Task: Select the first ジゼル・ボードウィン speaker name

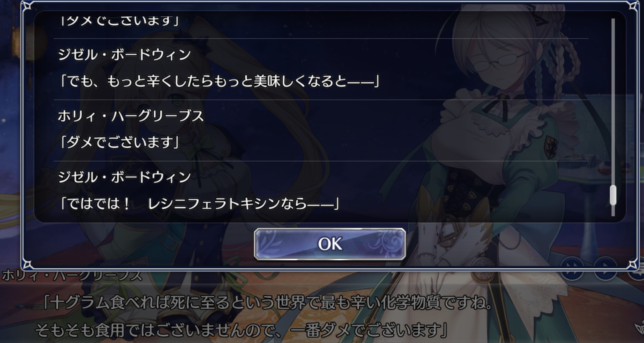Action: click(124, 54)
